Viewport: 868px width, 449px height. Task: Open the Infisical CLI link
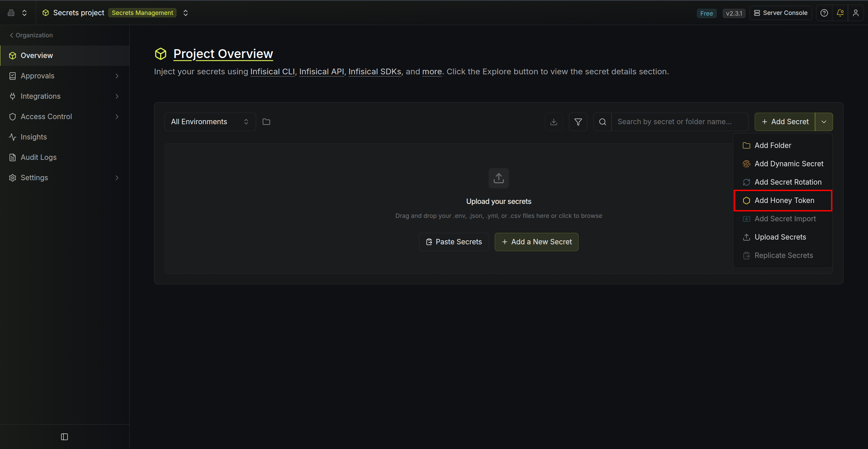pos(272,72)
